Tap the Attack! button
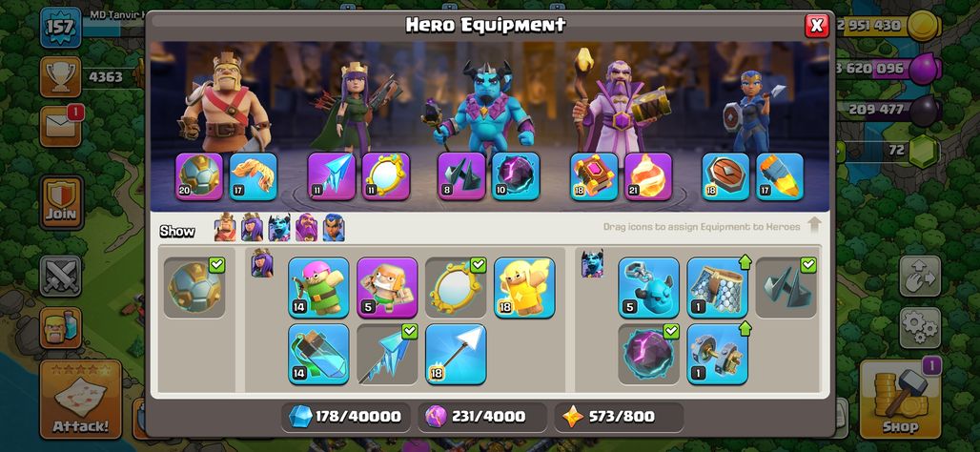 click(x=81, y=399)
